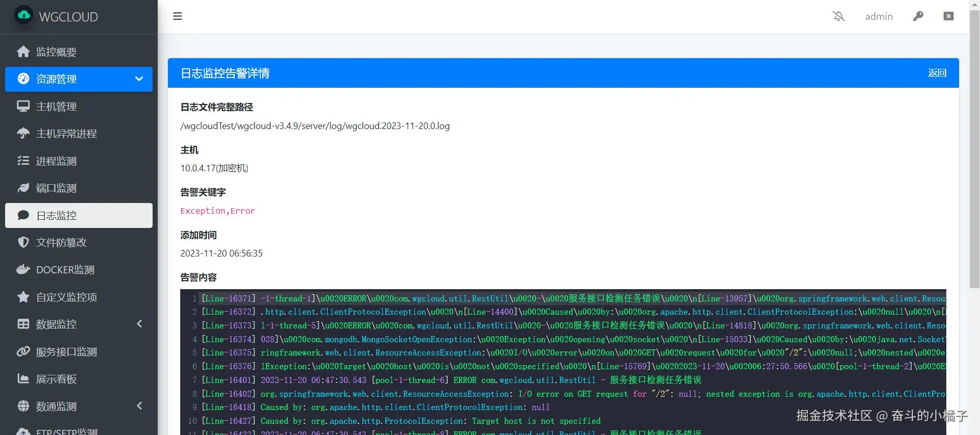980x435 pixels.
Task: Open 端口监测 menu item
Action: [79, 188]
